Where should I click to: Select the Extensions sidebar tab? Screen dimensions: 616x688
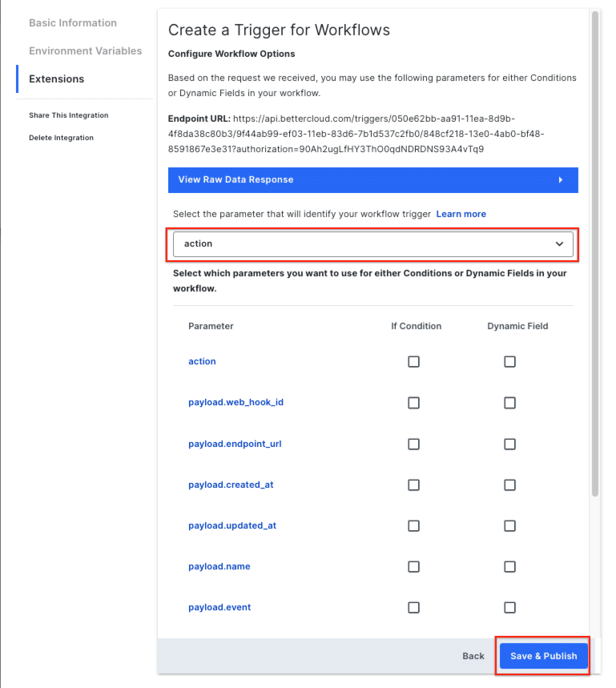[x=57, y=79]
